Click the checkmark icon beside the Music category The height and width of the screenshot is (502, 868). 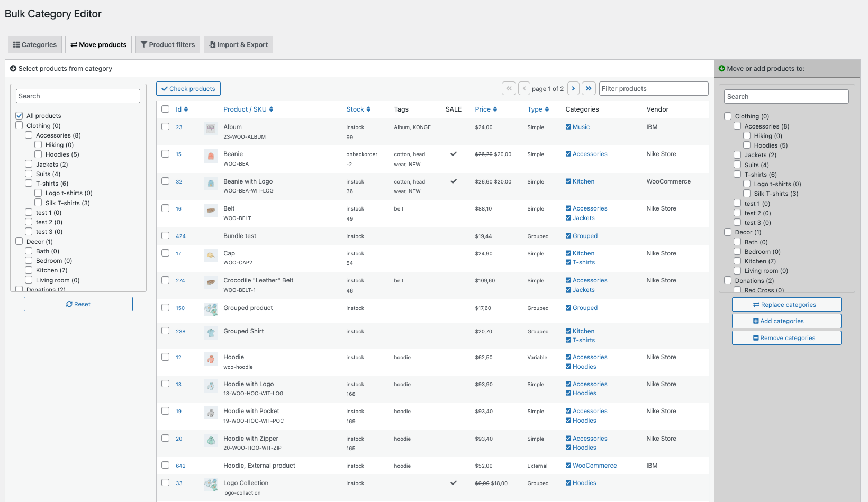pos(568,126)
